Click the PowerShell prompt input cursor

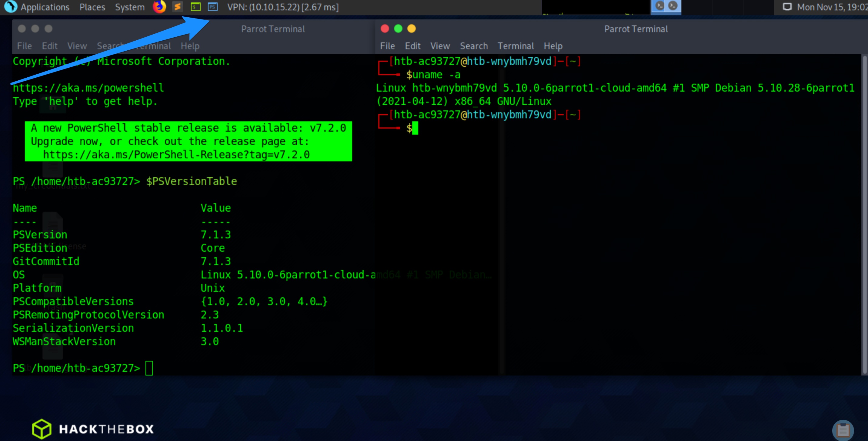(x=149, y=368)
